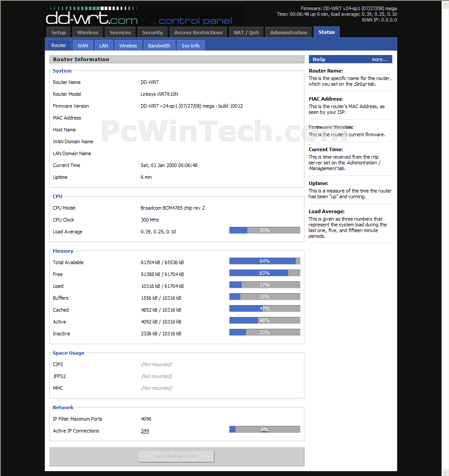Click the Router Model value 'Linksys WRT610N'
This screenshot has height=476, width=449.
point(159,94)
